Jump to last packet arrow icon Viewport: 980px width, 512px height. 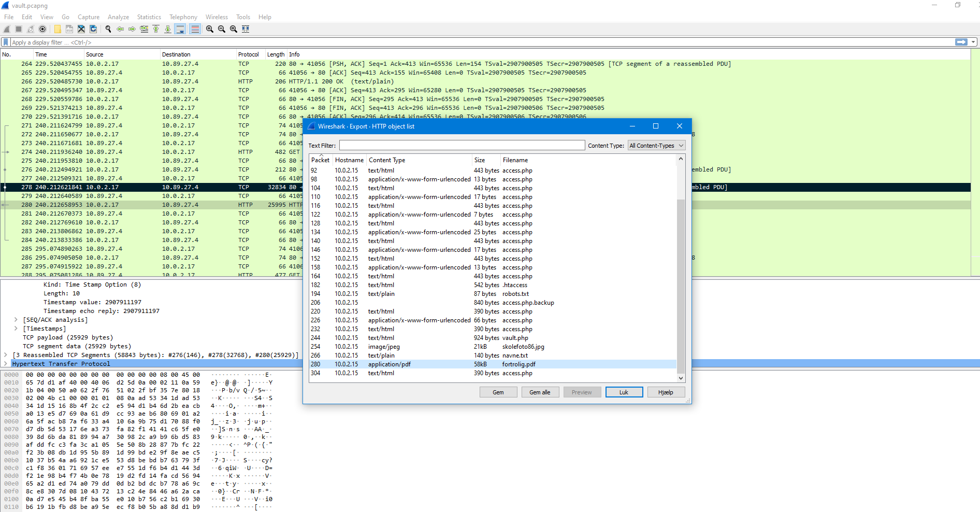pos(168,29)
